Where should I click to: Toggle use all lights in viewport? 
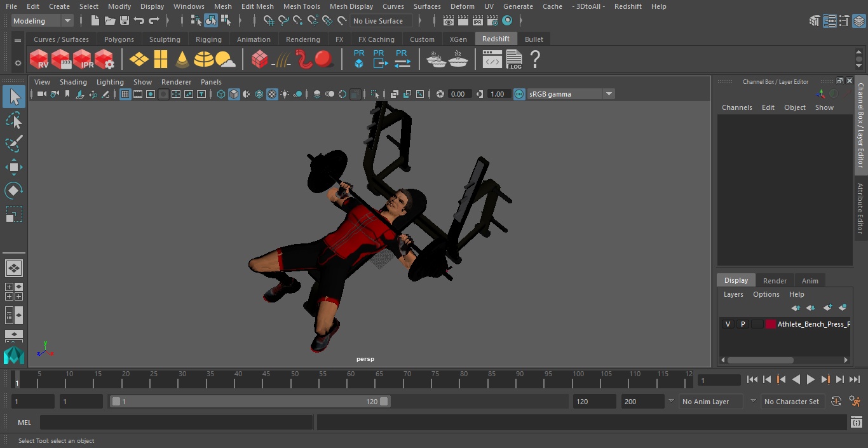[285, 94]
